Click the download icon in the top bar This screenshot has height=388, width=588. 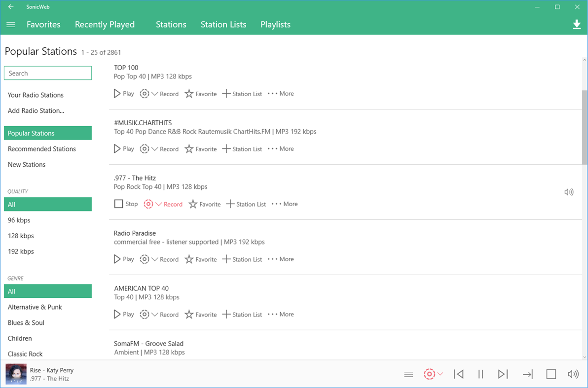(x=577, y=24)
